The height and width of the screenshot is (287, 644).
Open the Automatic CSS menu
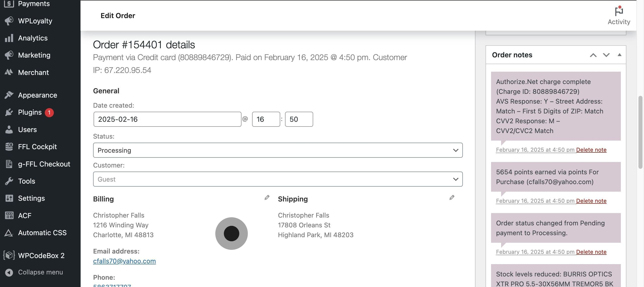pos(42,233)
